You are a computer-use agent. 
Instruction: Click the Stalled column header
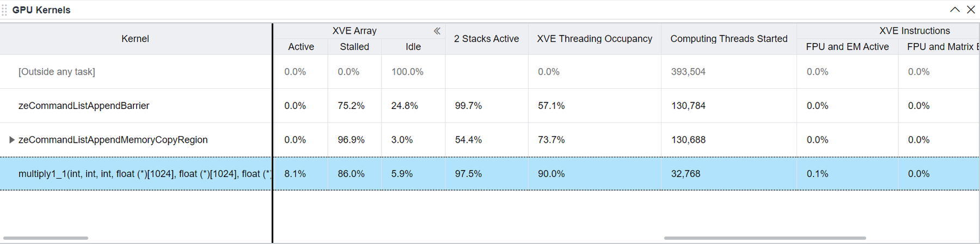(354, 47)
